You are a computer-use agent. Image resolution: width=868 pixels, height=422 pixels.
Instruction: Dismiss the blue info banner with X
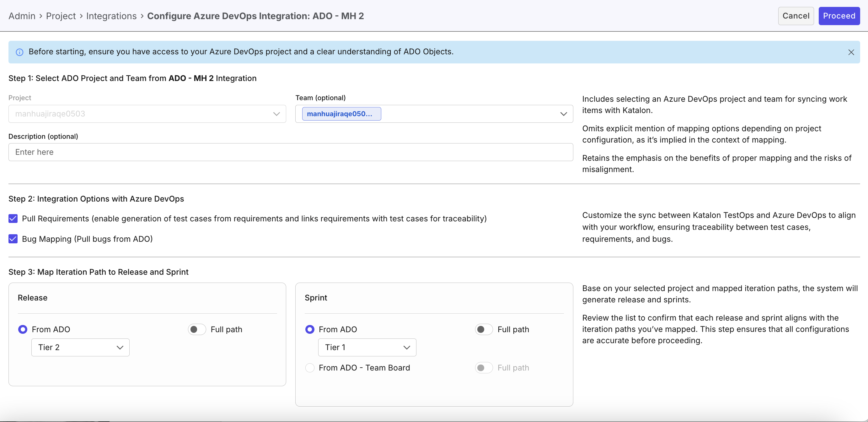coord(851,52)
